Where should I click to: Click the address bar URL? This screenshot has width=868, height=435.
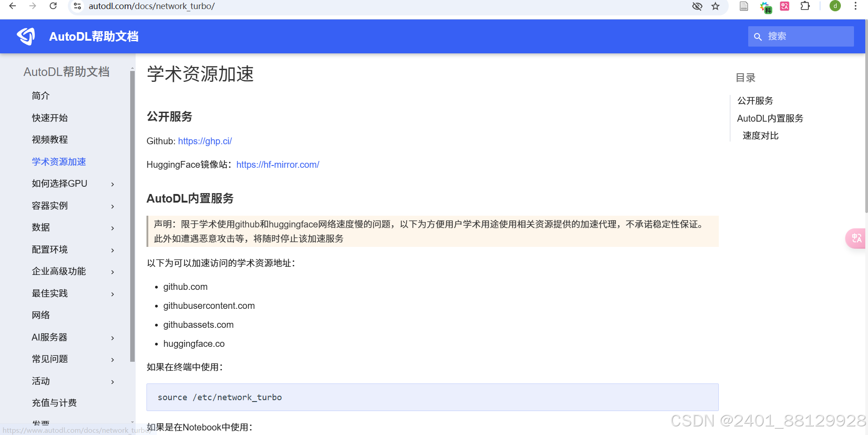(151, 6)
